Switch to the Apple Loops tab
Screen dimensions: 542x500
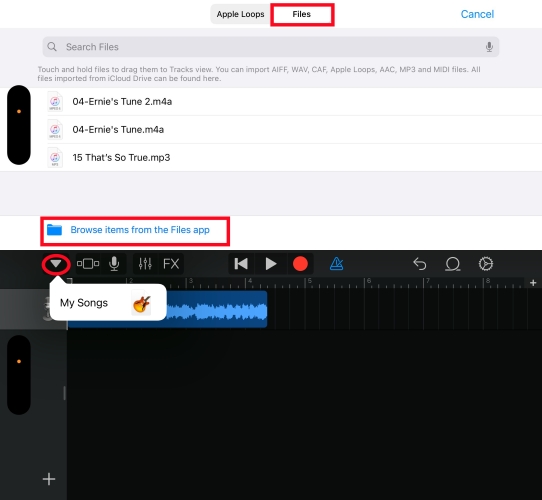(240, 14)
